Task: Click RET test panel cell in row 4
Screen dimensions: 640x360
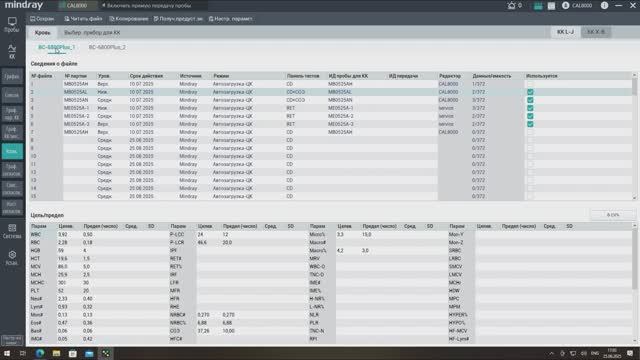Action: [x=290, y=108]
